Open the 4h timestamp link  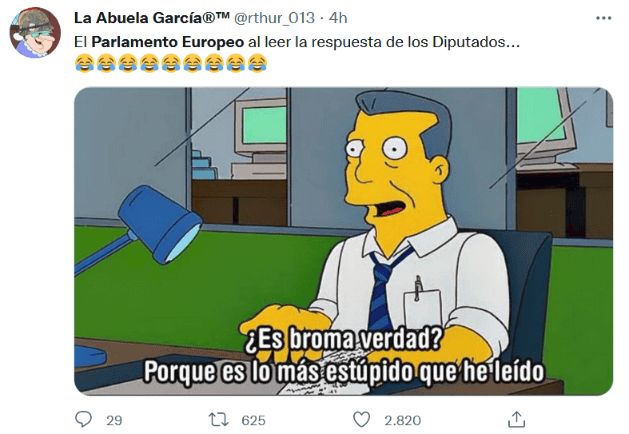(338, 18)
